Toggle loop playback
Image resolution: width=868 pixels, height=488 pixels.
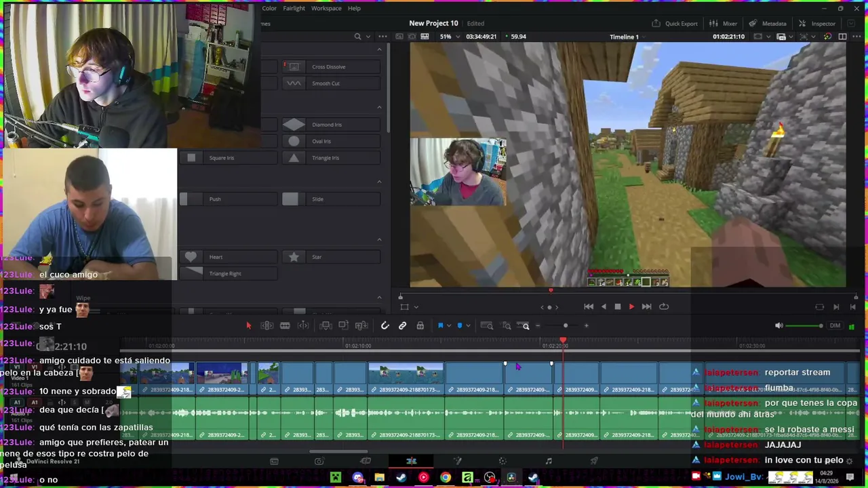click(x=664, y=307)
